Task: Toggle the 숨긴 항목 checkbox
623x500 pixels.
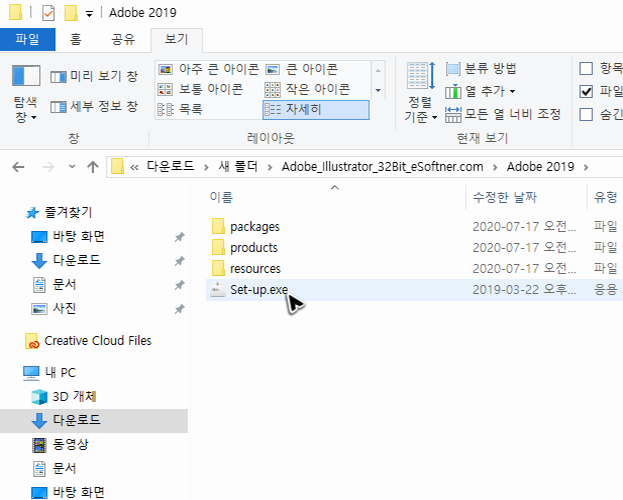Action: [586, 114]
